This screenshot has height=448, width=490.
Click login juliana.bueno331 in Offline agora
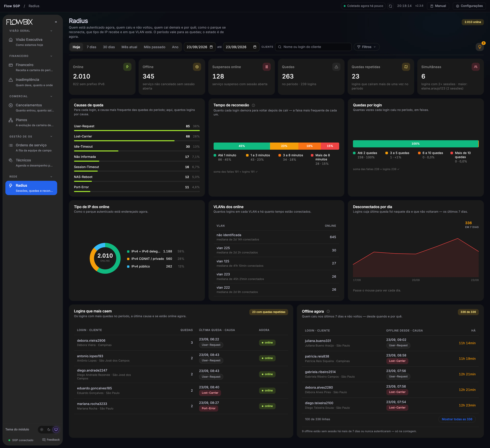pos(318,341)
